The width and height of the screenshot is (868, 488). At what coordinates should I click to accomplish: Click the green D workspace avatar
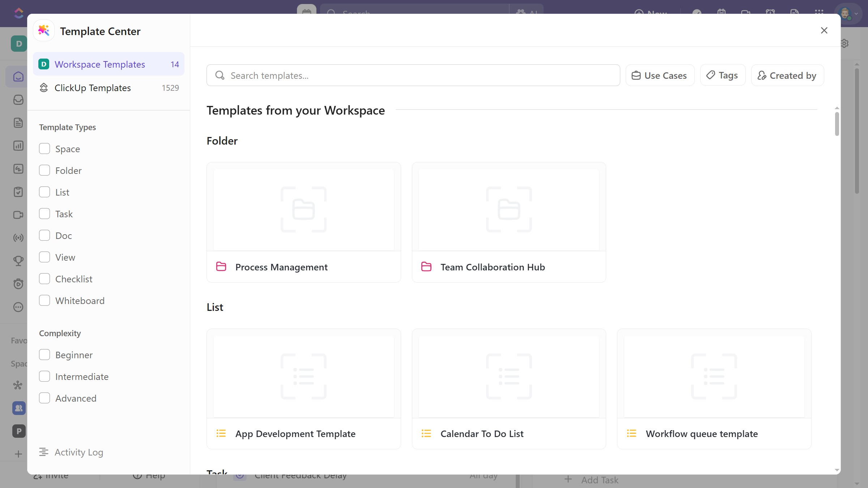click(19, 44)
